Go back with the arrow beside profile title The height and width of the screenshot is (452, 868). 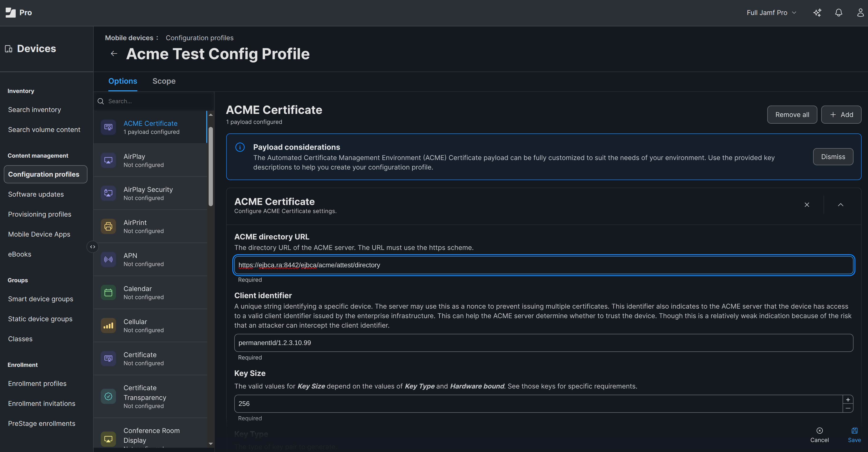click(x=114, y=53)
